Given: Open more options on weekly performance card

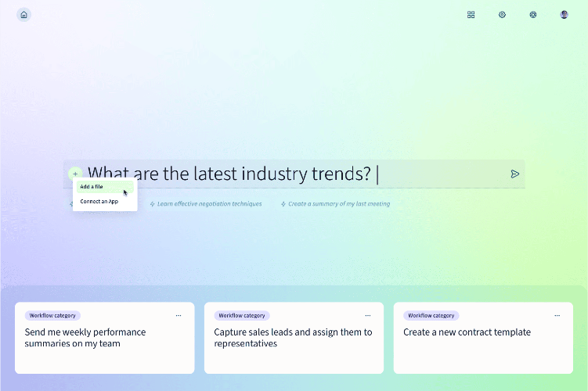Looking at the screenshot, I should [179, 316].
